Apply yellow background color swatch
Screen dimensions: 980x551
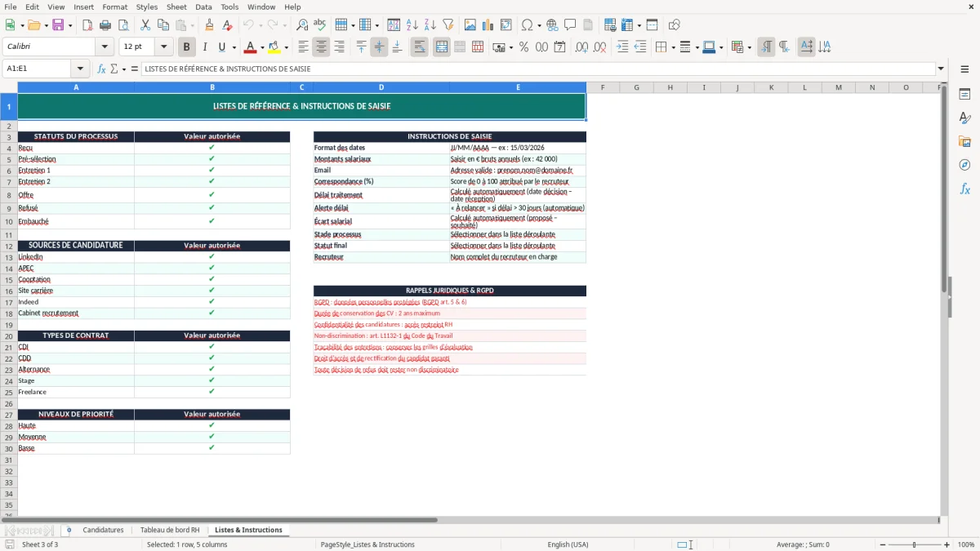pyautogui.click(x=274, y=47)
